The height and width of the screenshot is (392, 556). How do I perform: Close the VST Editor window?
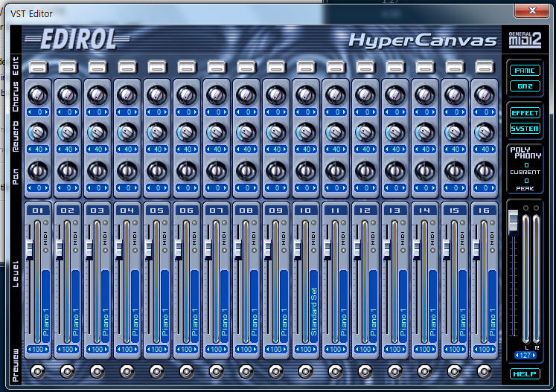[532, 10]
